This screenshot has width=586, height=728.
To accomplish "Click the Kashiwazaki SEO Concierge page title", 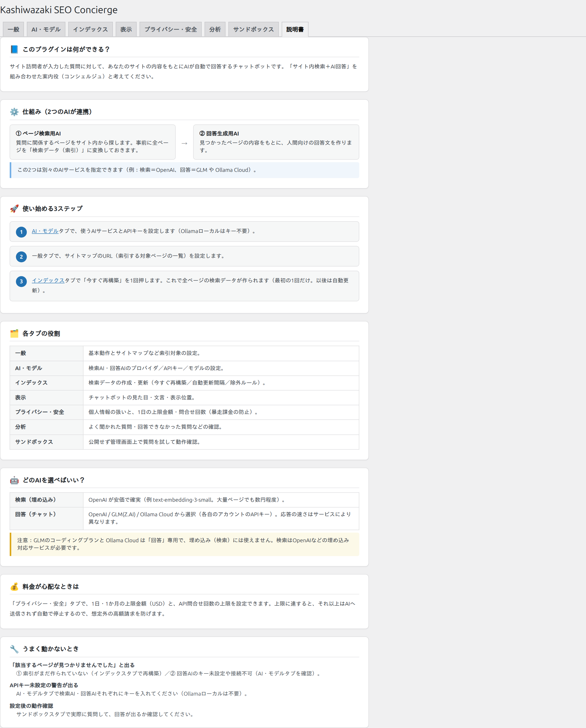I will coord(59,10).
